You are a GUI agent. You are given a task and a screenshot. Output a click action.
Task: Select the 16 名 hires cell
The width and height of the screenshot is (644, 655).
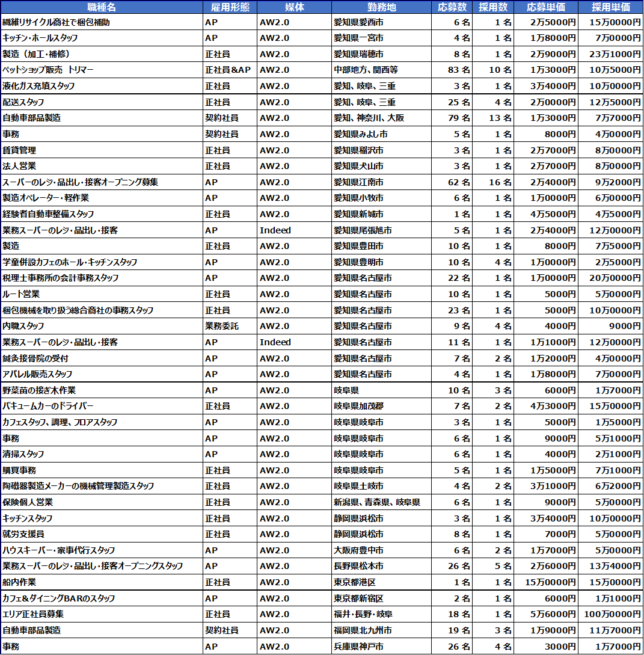pos(500,182)
